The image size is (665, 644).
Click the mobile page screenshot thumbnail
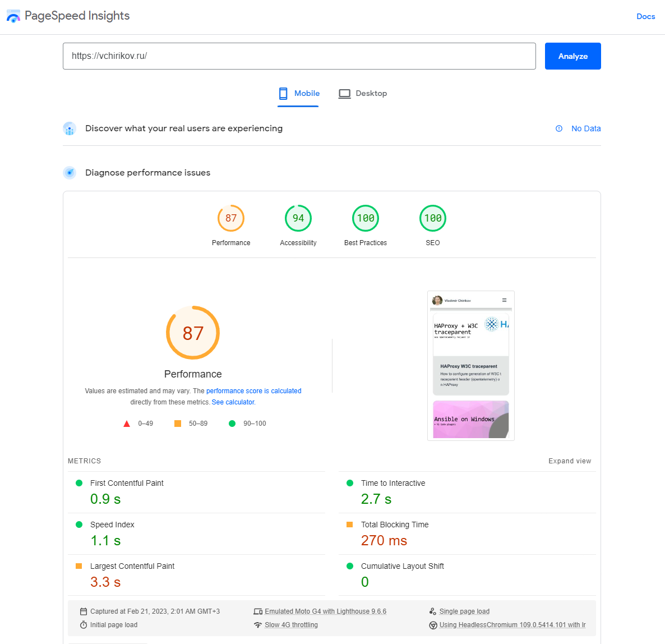(470, 365)
